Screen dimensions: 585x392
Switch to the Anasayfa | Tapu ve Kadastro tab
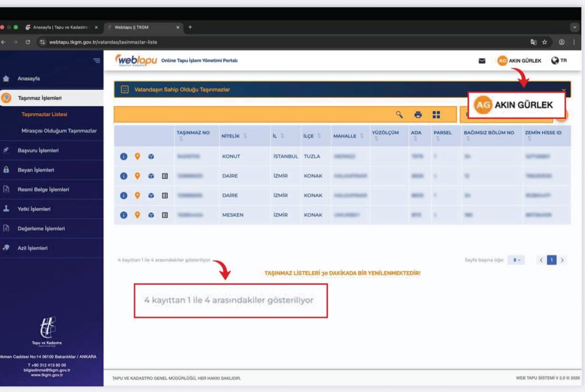(x=61, y=27)
